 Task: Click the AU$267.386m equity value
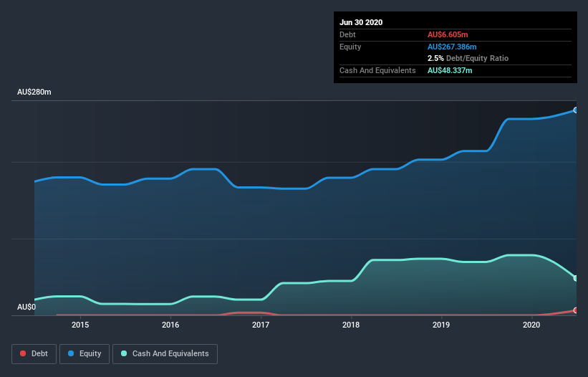452,47
